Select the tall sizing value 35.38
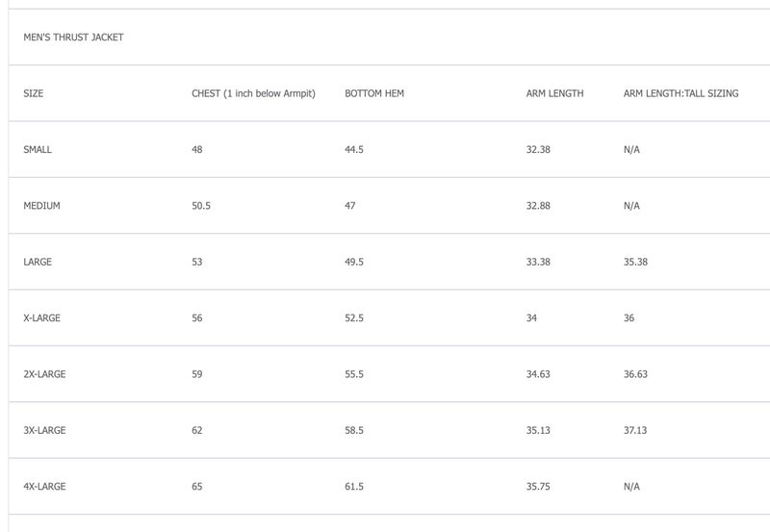 coord(635,262)
